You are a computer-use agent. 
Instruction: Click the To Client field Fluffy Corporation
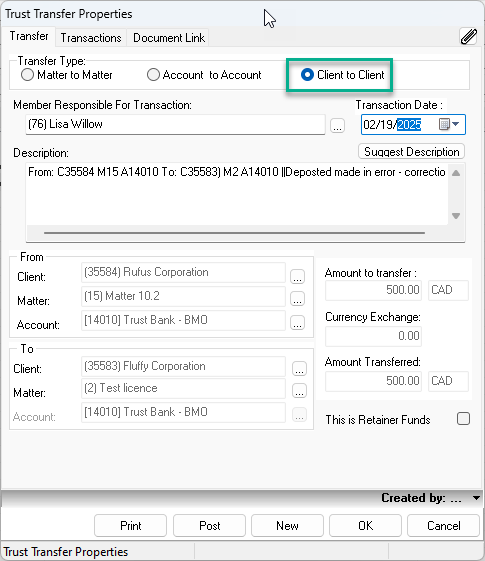[x=183, y=366]
